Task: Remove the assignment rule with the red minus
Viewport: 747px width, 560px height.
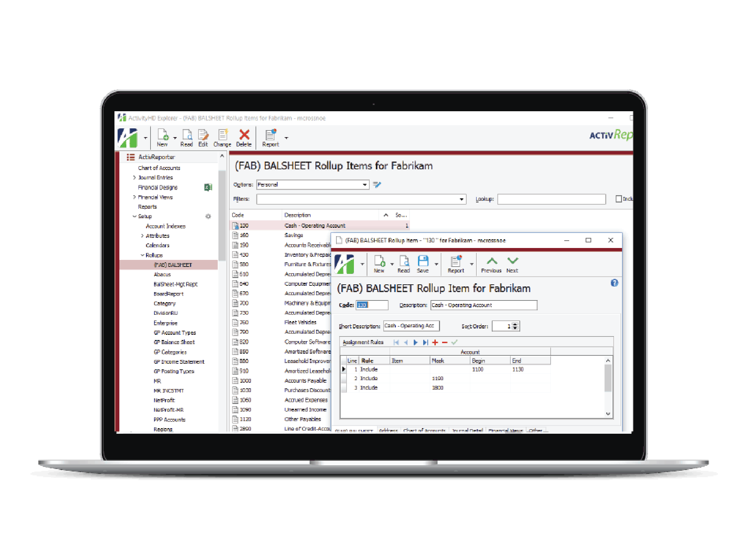Action: [445, 342]
